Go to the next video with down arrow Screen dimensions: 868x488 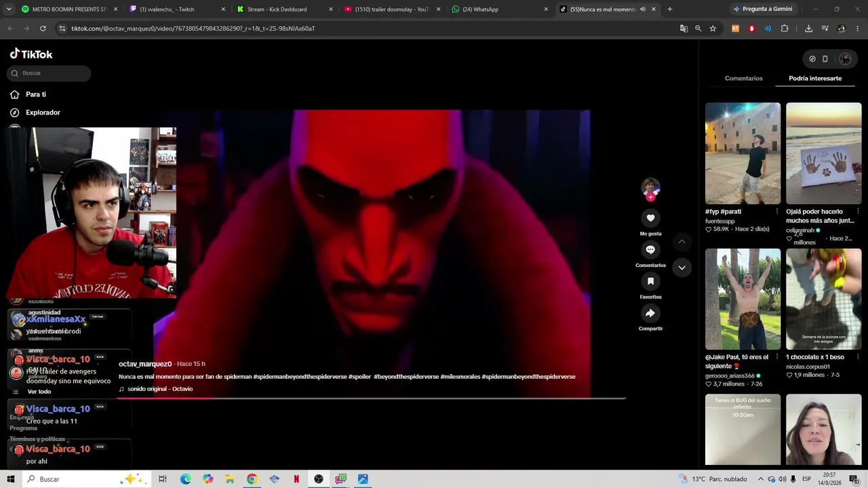682,268
